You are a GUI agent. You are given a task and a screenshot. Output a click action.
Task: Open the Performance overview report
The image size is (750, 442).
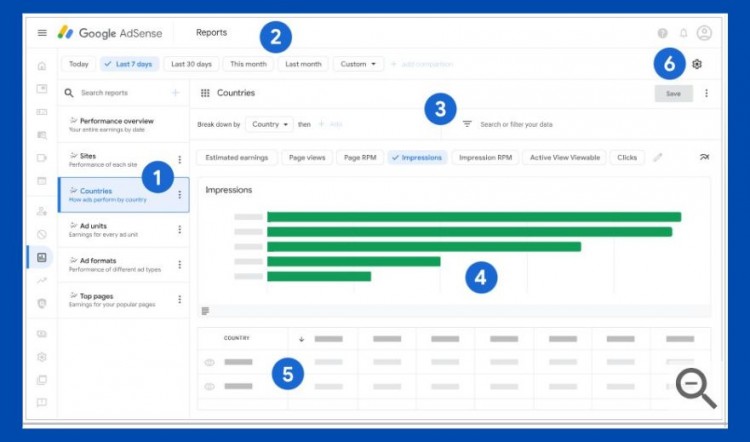click(123, 125)
